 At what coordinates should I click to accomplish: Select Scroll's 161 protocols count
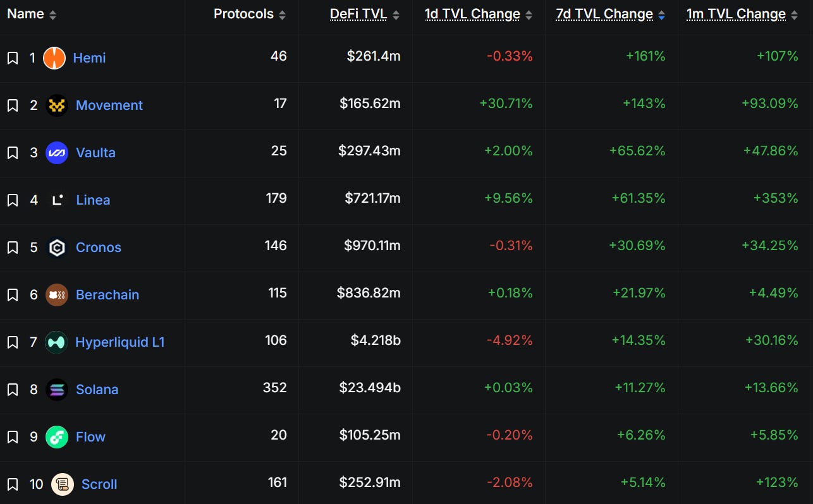click(x=278, y=483)
